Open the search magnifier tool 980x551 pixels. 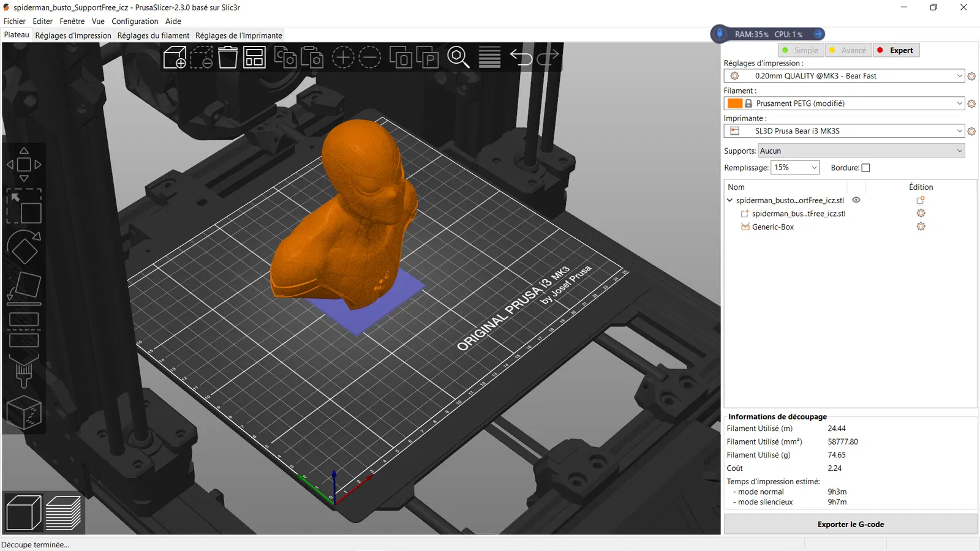pyautogui.click(x=458, y=57)
